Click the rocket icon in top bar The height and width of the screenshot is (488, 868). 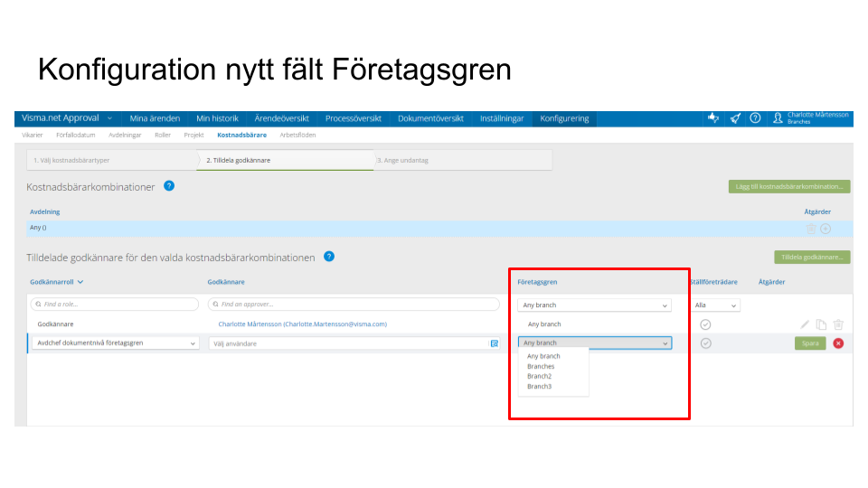click(x=735, y=117)
